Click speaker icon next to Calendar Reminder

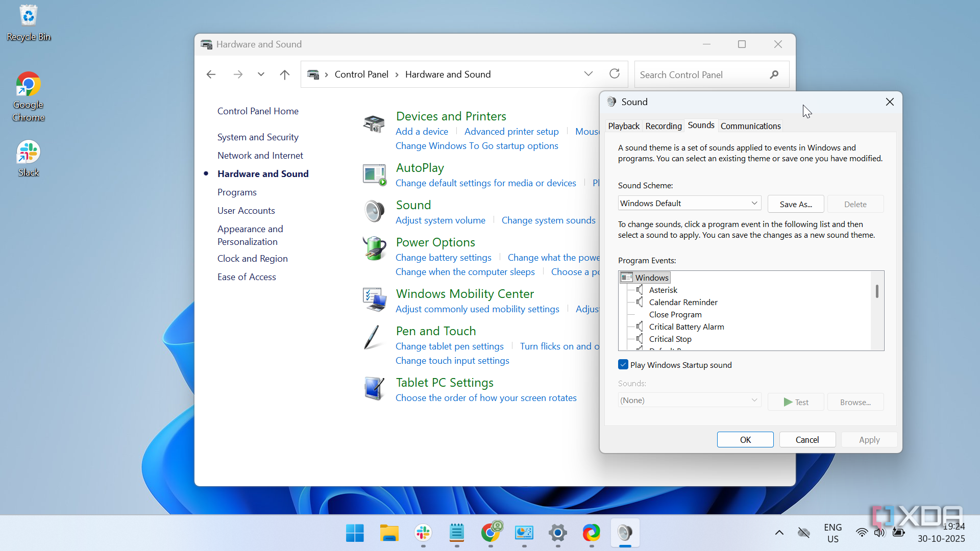click(640, 302)
